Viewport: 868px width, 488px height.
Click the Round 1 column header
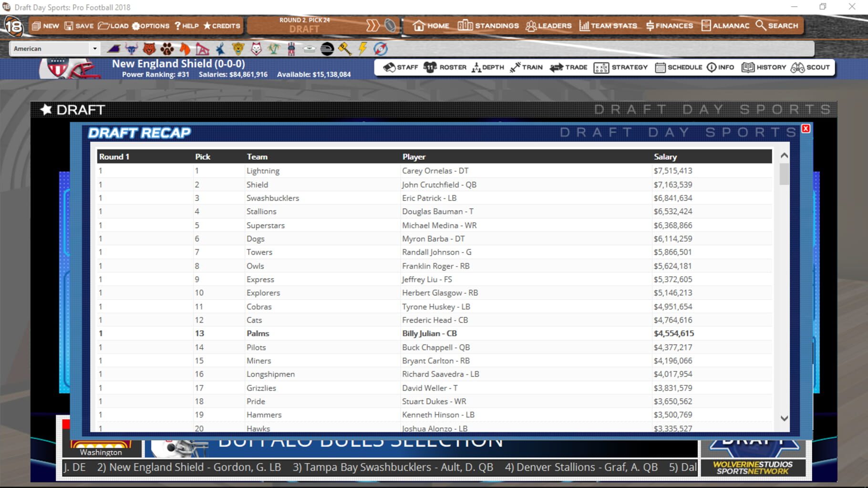click(114, 156)
